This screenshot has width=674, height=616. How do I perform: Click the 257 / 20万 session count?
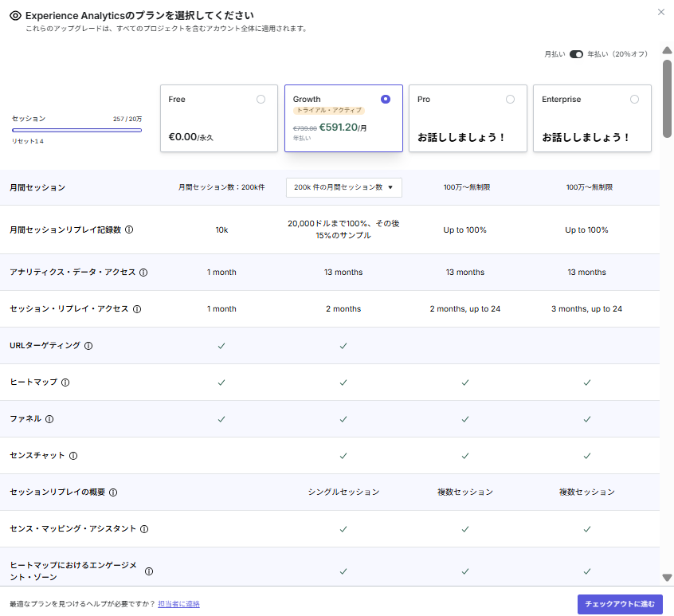click(127, 119)
